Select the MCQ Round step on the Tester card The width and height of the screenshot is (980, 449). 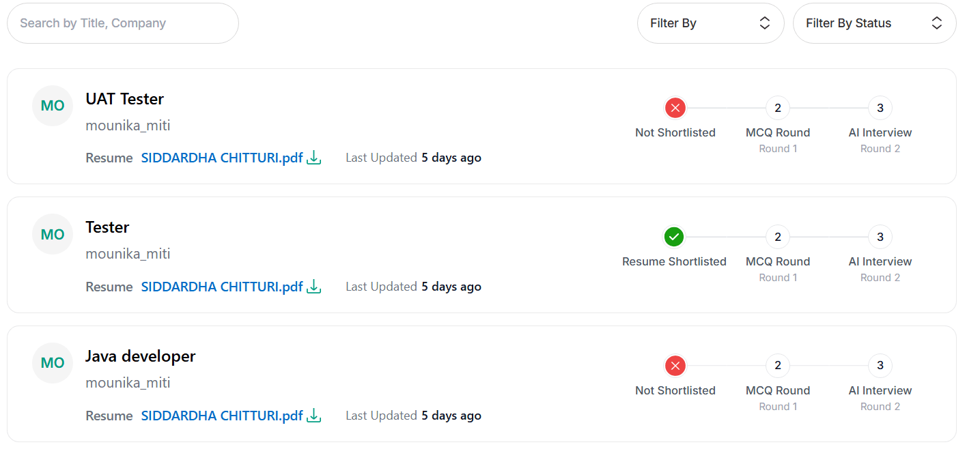pyautogui.click(x=777, y=237)
